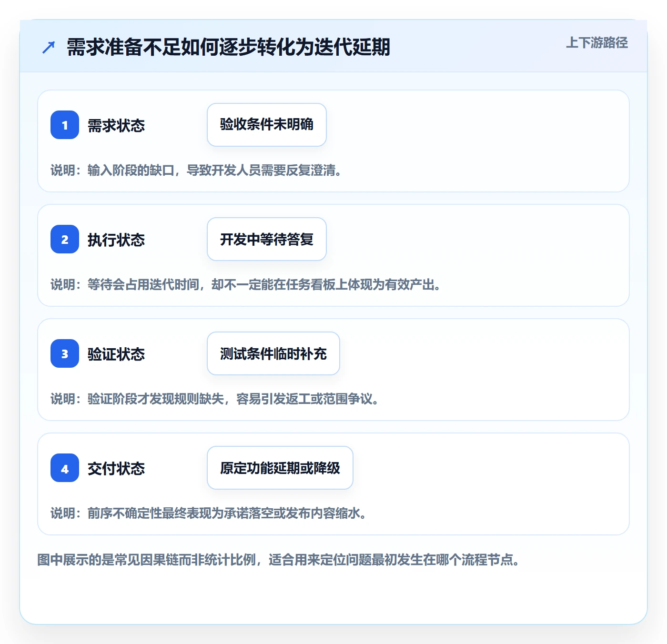The image size is (667, 644).
Task: Click the 测试条件临时补充 chip
Action: coord(273,353)
